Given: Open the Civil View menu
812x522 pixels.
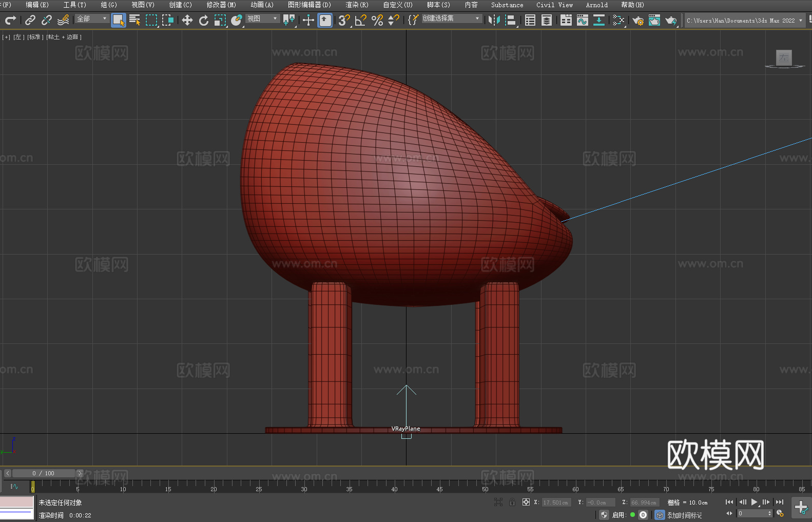Looking at the screenshot, I should 554,5.
